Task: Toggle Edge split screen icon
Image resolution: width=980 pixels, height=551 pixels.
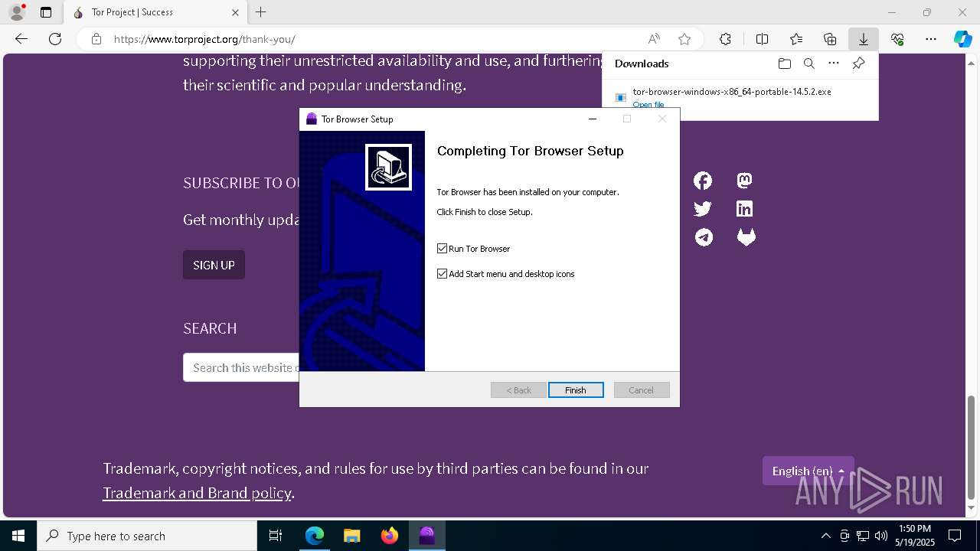Action: 762,39
